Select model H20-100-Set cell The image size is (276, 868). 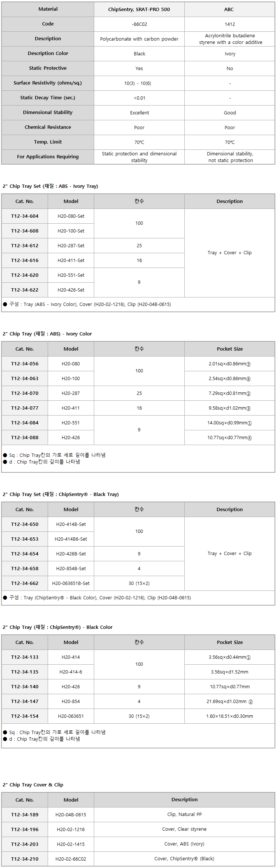[71, 231]
